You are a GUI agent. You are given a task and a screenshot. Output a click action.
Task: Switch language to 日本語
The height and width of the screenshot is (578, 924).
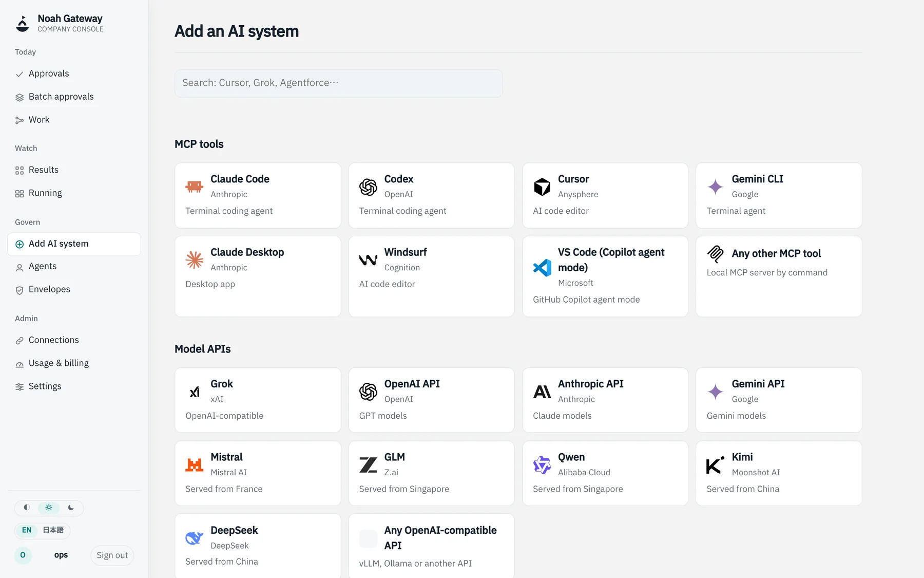[53, 530]
